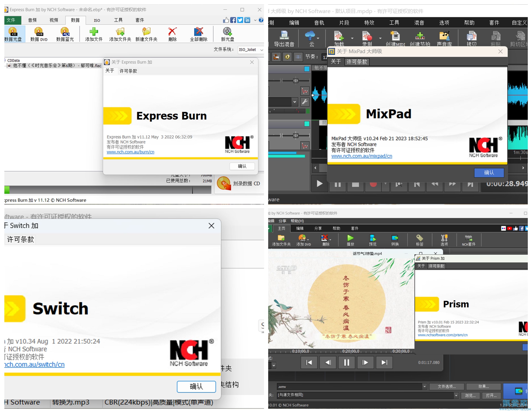
Task: Open www.nchsoftware.com/prism/cn link
Action: click(443, 335)
